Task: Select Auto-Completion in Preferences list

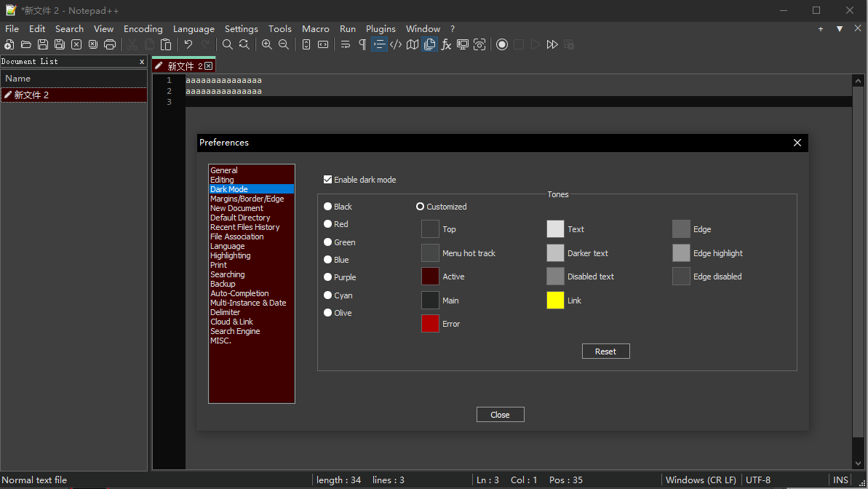Action: click(251, 293)
